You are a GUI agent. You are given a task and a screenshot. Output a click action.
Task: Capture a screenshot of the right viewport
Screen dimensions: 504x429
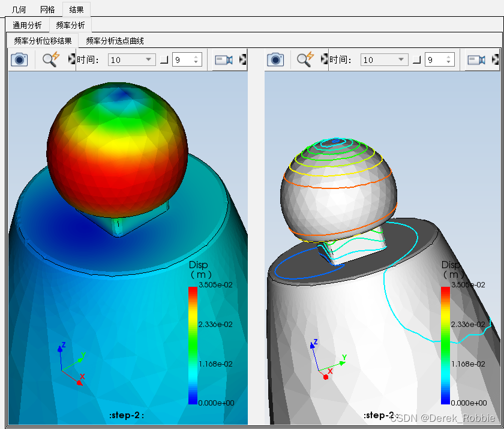coord(275,59)
